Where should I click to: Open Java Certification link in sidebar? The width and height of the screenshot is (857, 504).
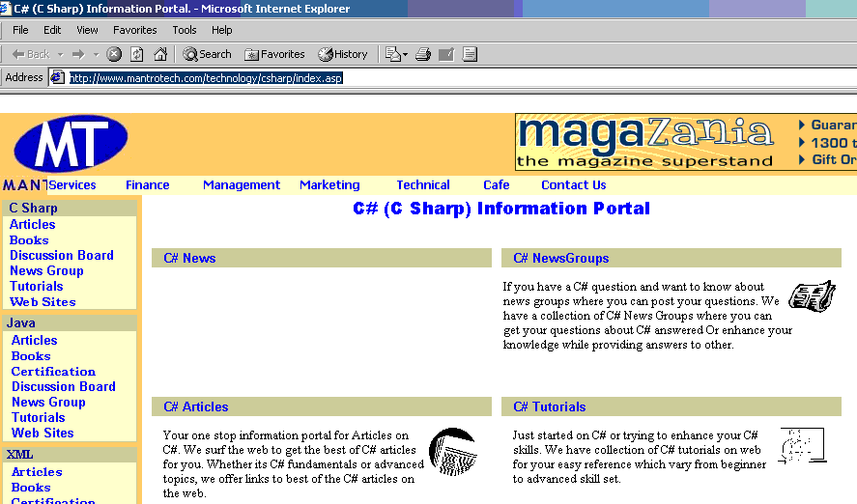53,371
